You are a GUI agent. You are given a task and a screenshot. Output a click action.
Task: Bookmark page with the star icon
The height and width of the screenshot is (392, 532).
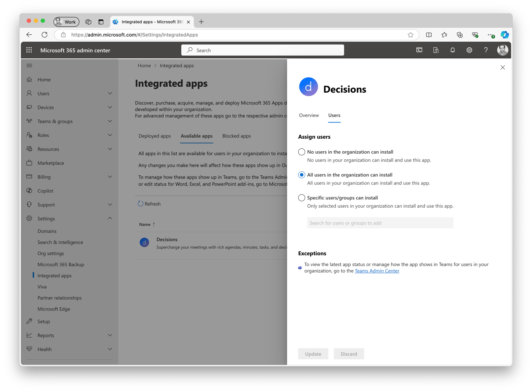click(411, 35)
